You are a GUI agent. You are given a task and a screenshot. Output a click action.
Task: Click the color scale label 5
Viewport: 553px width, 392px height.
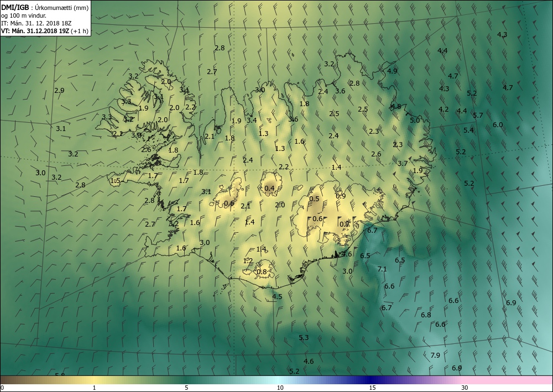pos(186,388)
